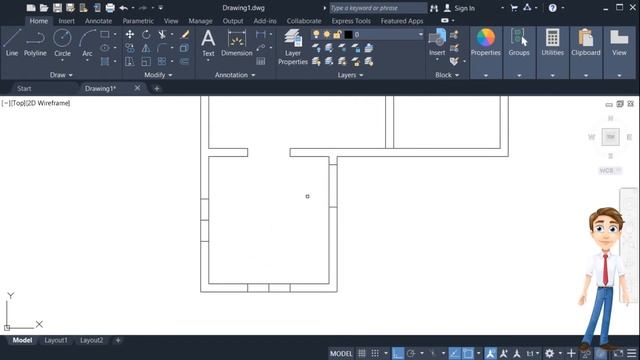
Task: Expand the Annotation panel
Action: tap(235, 75)
